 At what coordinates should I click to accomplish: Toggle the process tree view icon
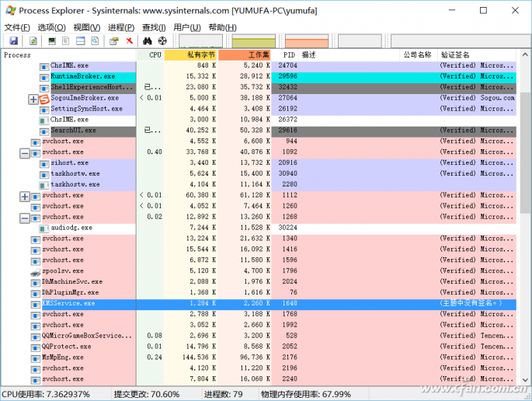coord(66,41)
